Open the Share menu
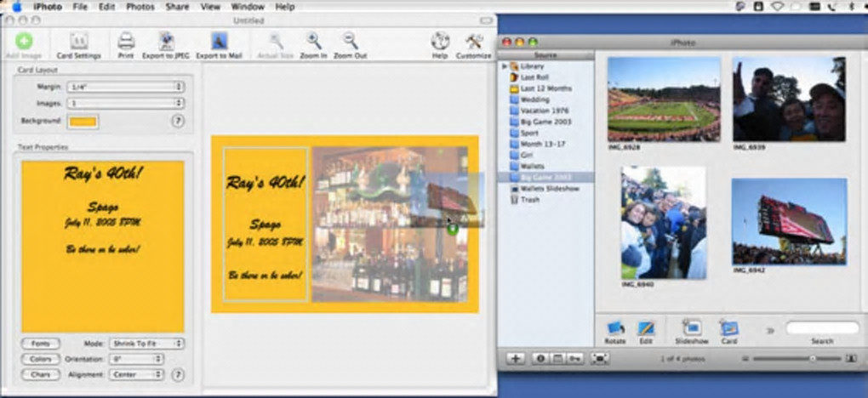 point(178,7)
